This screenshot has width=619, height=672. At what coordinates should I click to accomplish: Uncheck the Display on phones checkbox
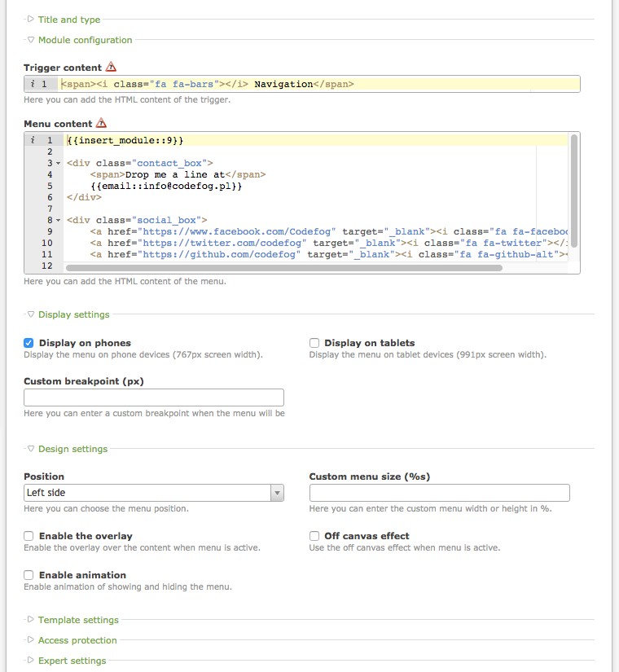click(29, 343)
